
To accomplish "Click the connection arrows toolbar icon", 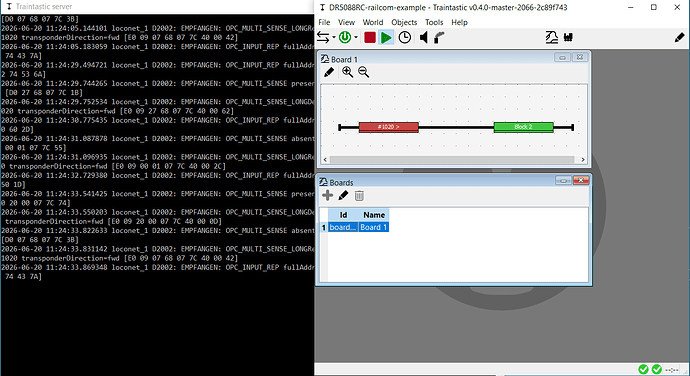I will (x=323, y=38).
